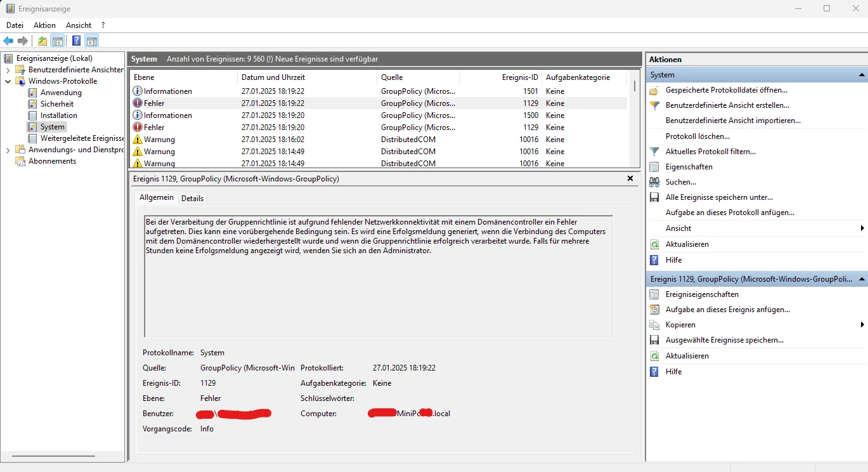The width and height of the screenshot is (868, 472).
Task: Select the Fehler row at 18:19:22
Action: coord(379,103)
